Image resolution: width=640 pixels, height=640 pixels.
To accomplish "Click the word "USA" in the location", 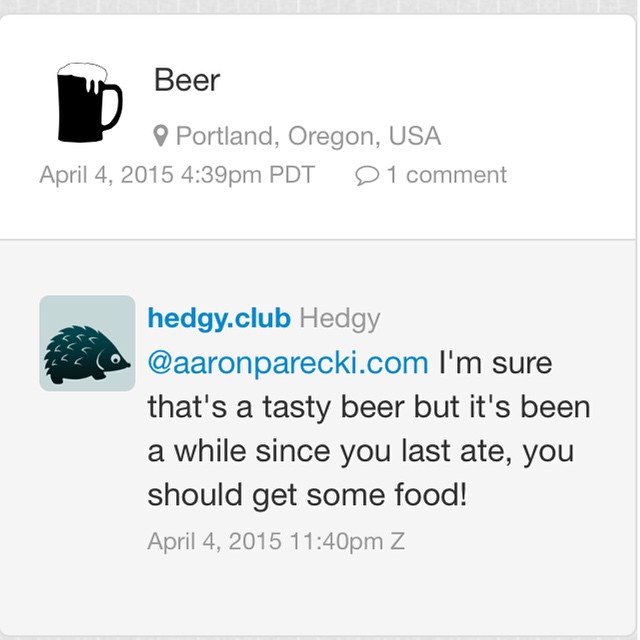I will pos(415,136).
